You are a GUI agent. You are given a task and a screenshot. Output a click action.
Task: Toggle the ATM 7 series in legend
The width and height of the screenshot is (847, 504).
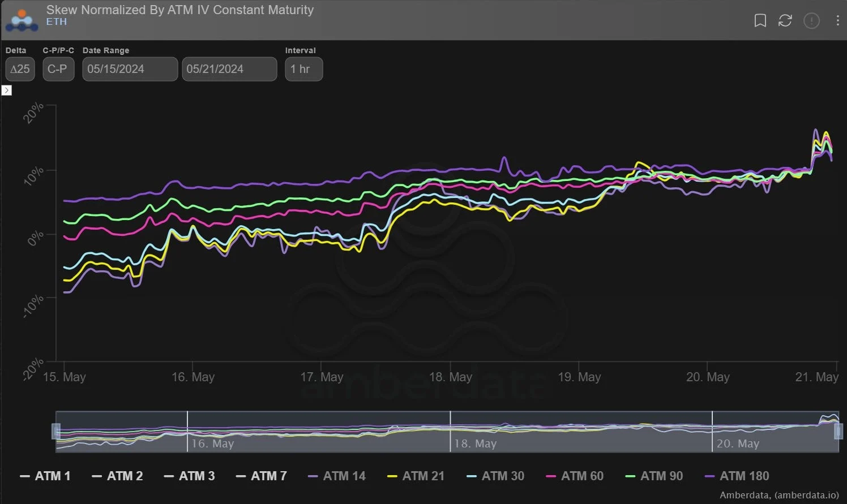(x=261, y=476)
